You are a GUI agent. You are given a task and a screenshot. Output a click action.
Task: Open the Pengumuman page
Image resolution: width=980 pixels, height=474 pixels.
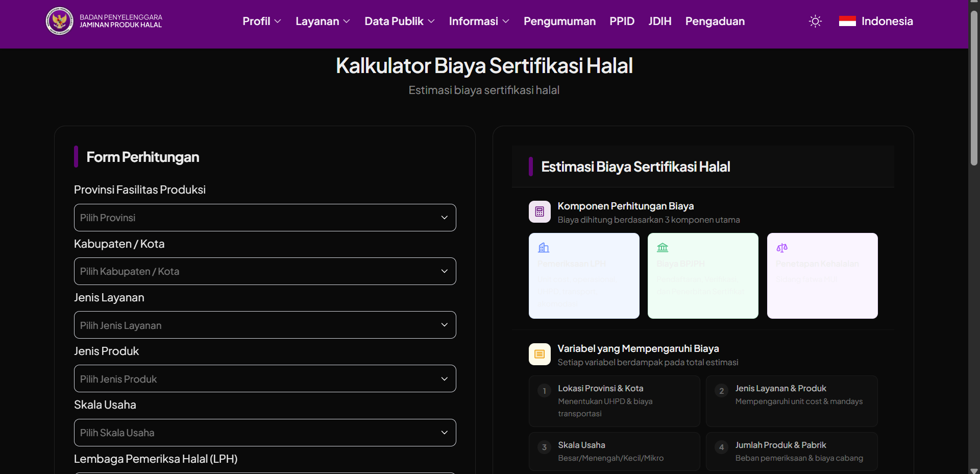coord(559,21)
